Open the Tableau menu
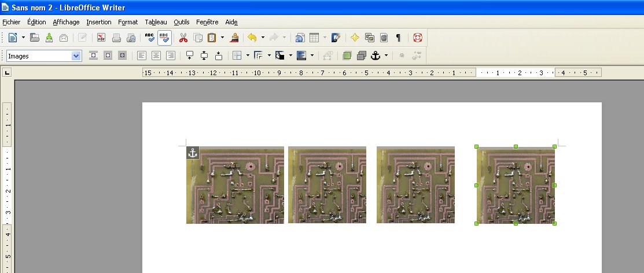644x273 pixels. (x=156, y=22)
